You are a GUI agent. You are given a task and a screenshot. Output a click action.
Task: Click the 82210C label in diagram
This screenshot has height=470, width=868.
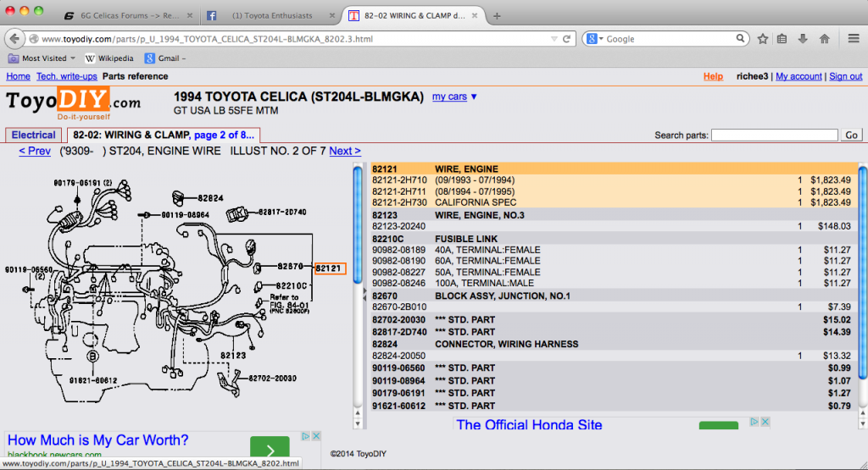292,285
